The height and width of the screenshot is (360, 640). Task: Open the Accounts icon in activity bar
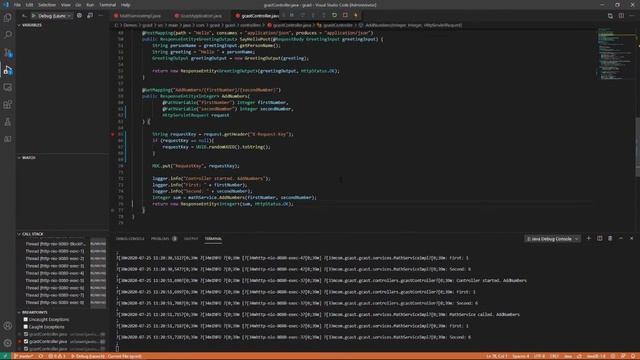(x=8, y=326)
